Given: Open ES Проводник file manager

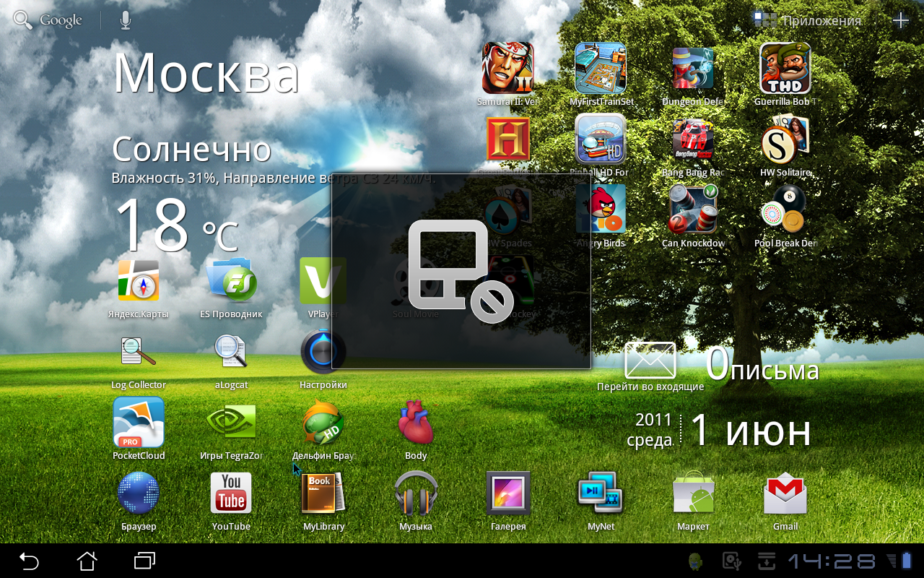Looking at the screenshot, I should 231,281.
